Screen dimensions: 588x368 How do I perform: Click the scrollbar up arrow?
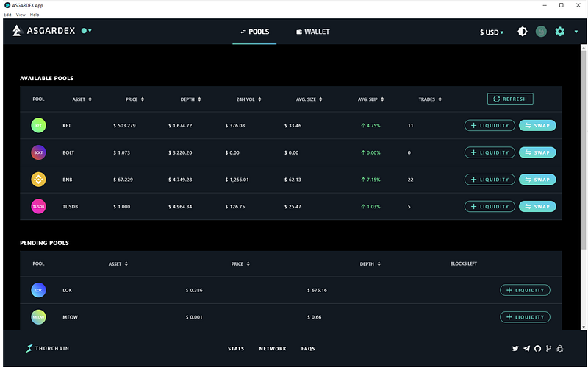click(x=584, y=47)
